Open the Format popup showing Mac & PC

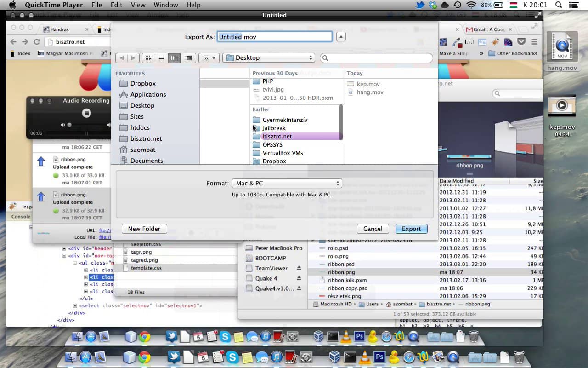click(287, 183)
